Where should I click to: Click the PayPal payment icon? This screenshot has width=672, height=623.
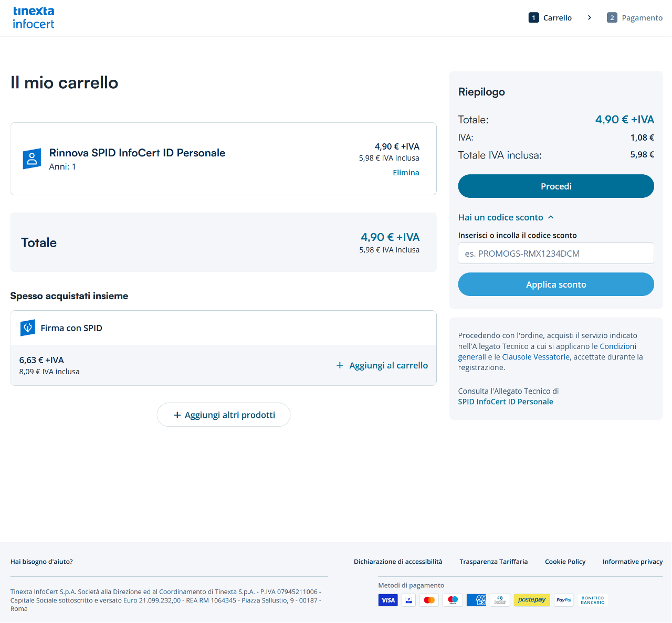[564, 600]
